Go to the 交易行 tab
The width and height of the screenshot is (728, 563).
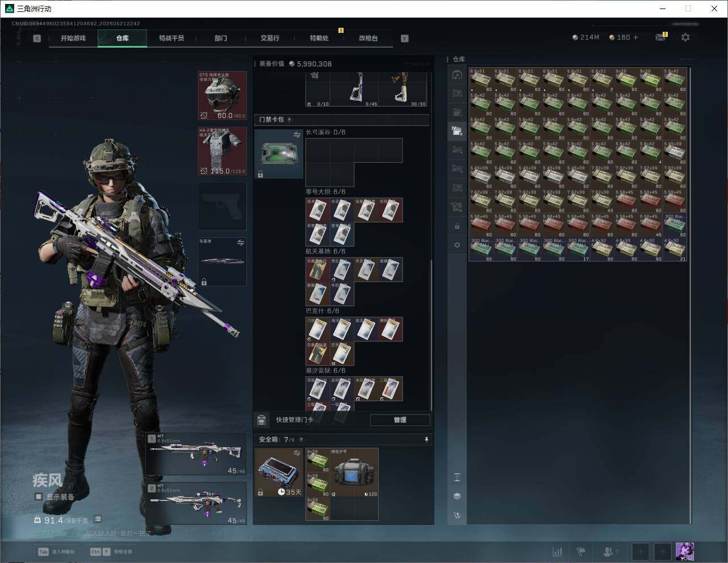coord(270,38)
